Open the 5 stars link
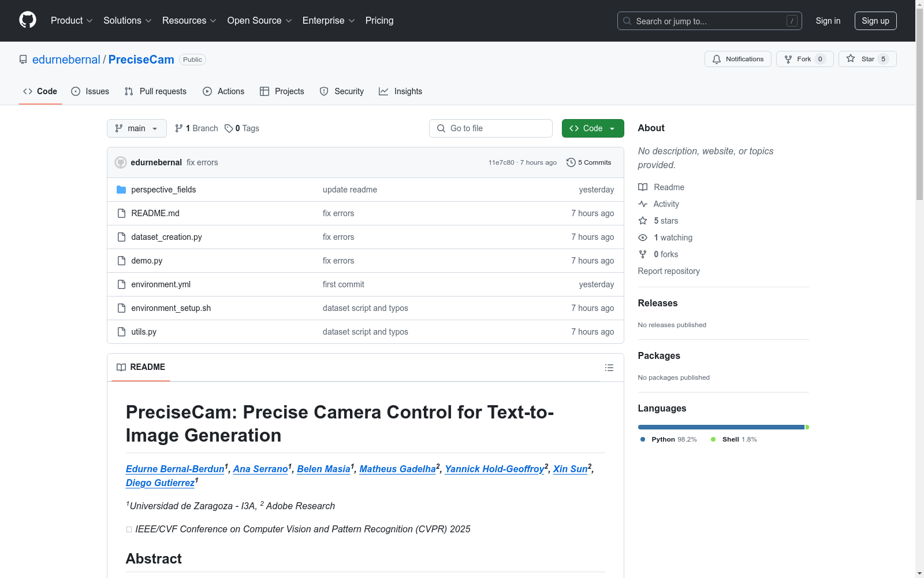Viewport: 924px width, 578px height. (658, 221)
